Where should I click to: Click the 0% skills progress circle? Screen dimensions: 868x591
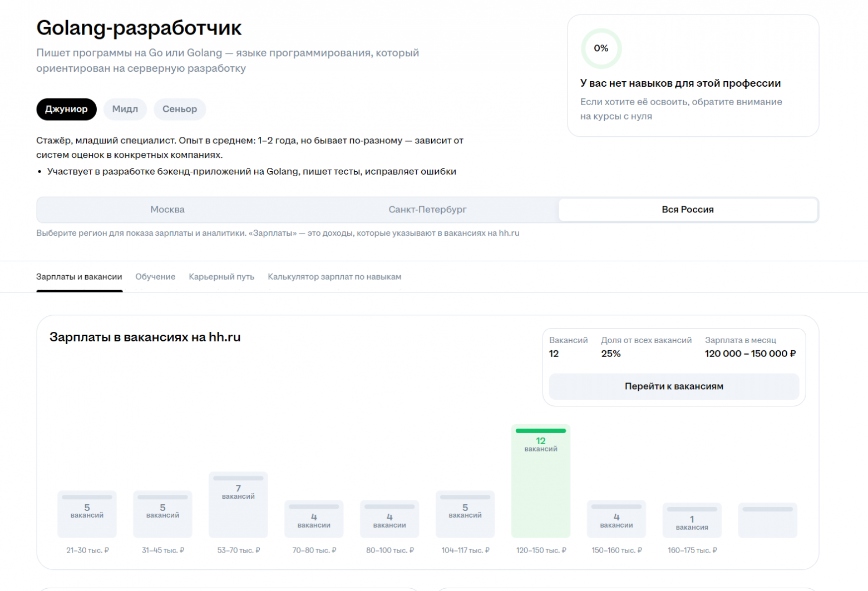click(601, 49)
